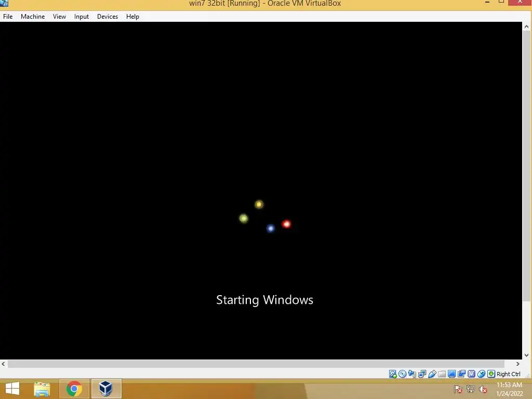The width and height of the screenshot is (532, 399).
Task: Click scroll up arrow of vertical scrollbar
Action: pyautogui.click(x=526, y=26)
